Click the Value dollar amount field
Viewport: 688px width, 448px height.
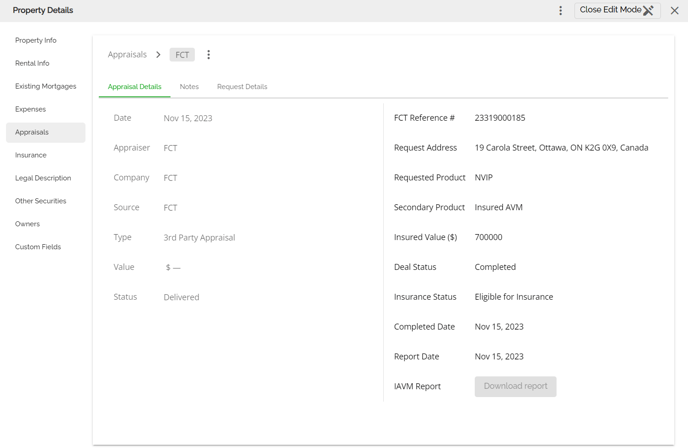[x=173, y=267]
